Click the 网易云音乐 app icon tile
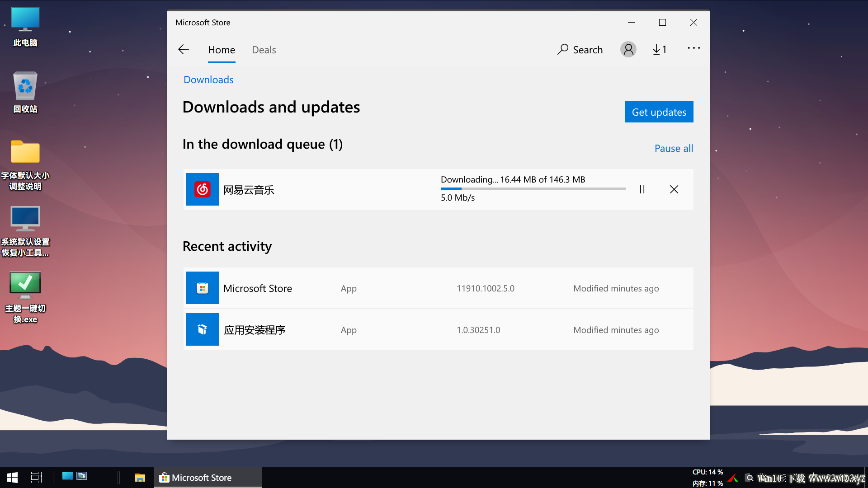The height and width of the screenshot is (488, 868). click(203, 189)
